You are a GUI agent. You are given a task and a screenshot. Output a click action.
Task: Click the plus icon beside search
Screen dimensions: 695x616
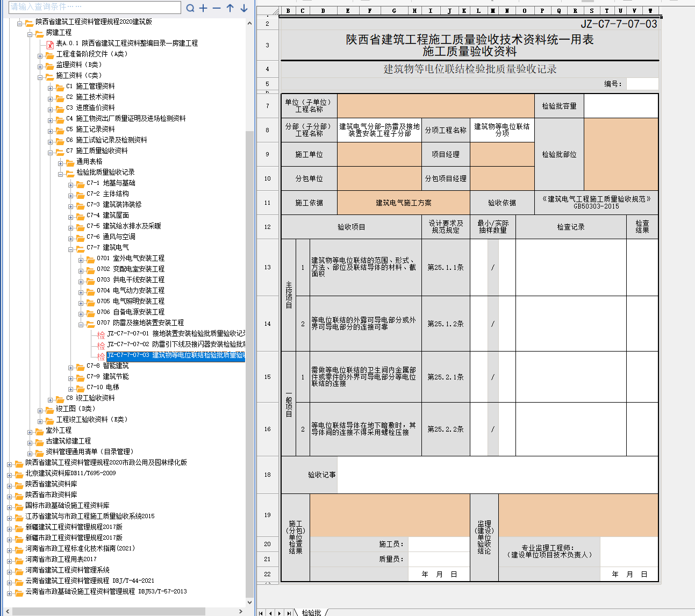coord(203,8)
